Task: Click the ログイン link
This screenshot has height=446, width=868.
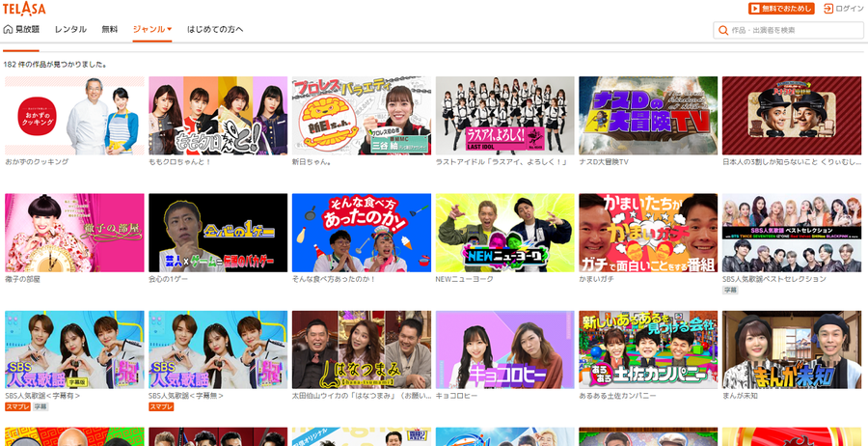Action: [x=849, y=9]
